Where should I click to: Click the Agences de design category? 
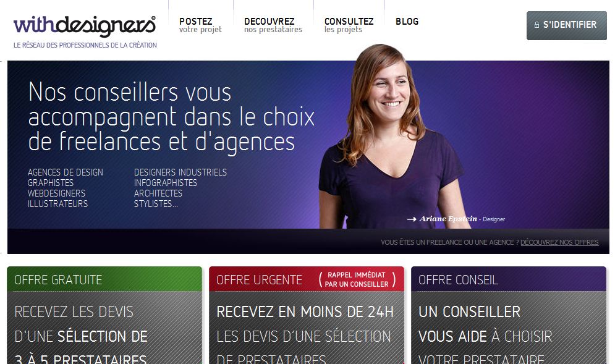point(66,172)
